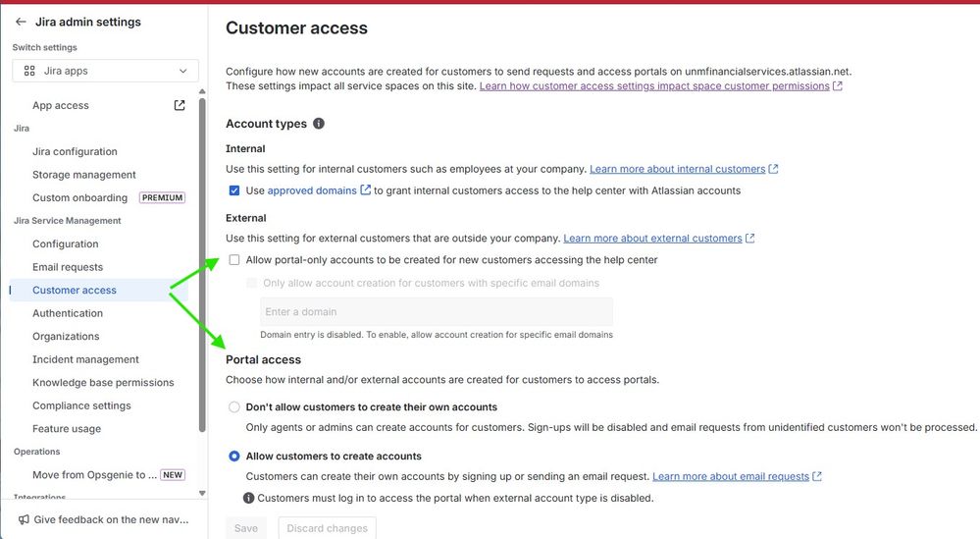Click the grid icon in Jira apps switcher

(x=29, y=71)
